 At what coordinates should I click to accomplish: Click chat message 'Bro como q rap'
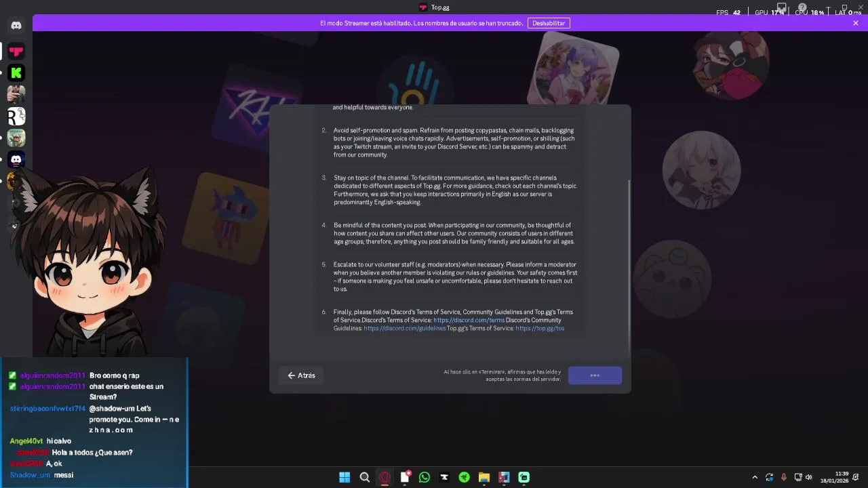(115, 375)
